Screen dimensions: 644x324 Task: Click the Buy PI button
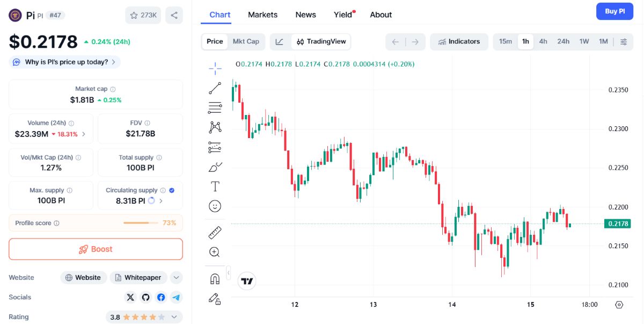615,11
